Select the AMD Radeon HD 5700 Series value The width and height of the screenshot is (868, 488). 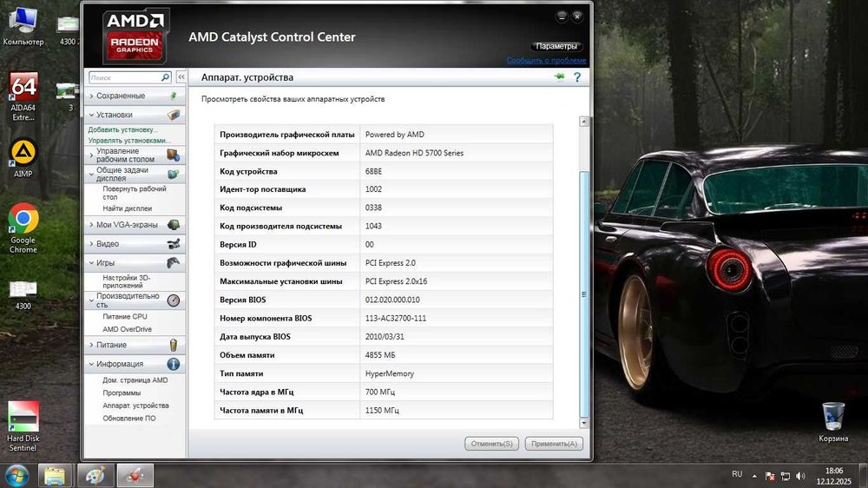(415, 153)
